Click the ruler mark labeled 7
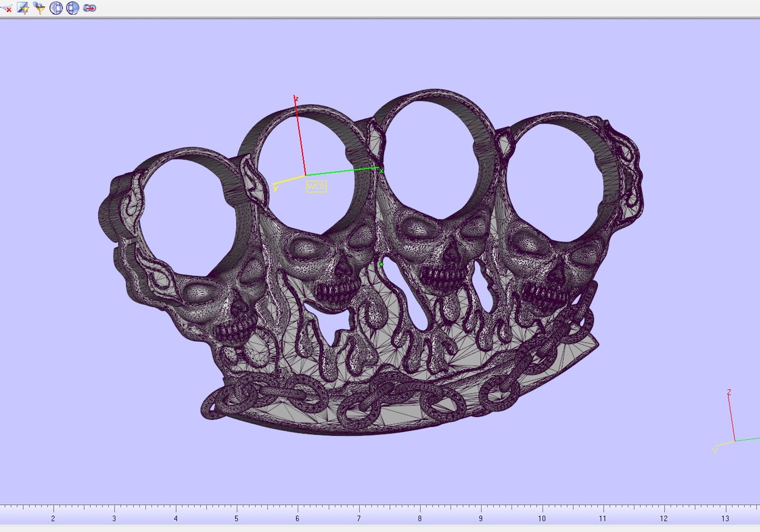Viewport: 760px width, 532px height. coord(358,518)
